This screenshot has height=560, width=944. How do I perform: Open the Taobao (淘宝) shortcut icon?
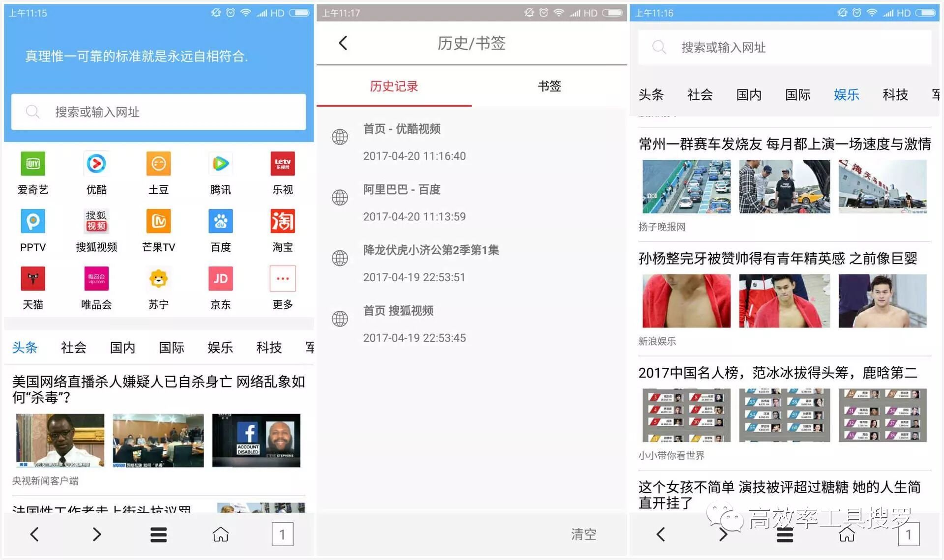[283, 221]
